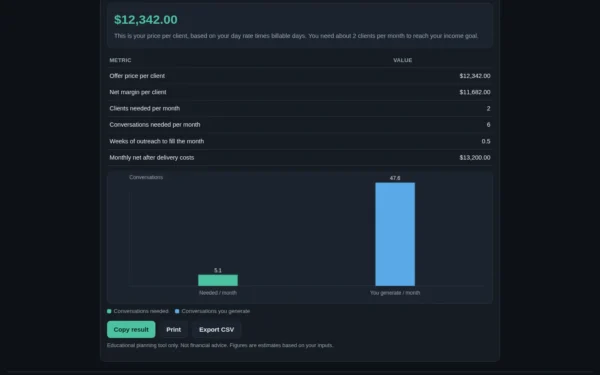The width and height of the screenshot is (600, 375).
Task: Click the Copy result button
Action: (x=131, y=329)
